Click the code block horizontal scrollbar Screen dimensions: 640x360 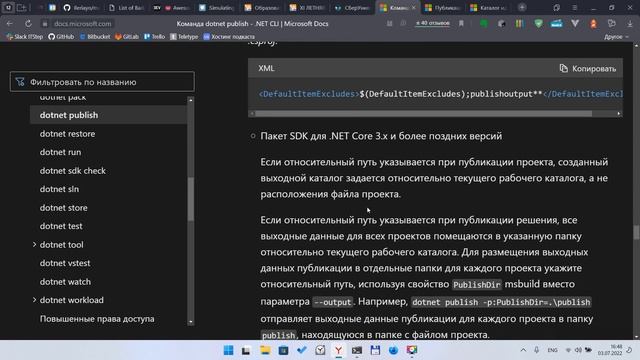tap(423, 113)
